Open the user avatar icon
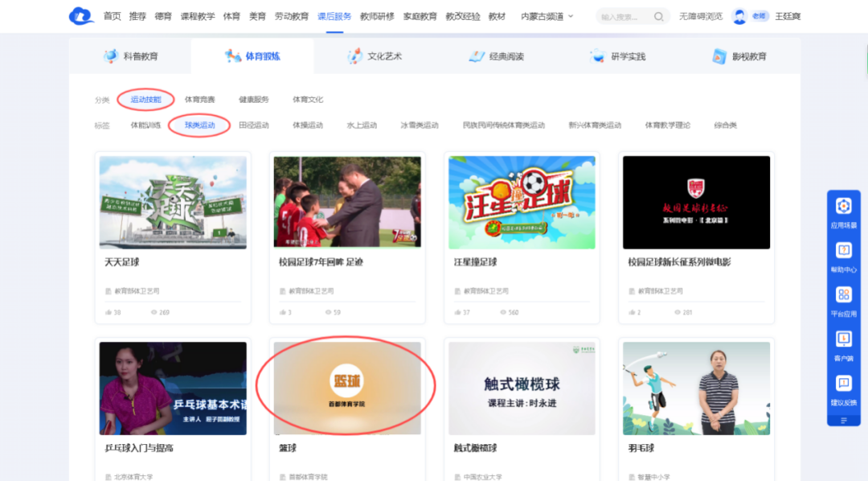 pyautogui.click(x=739, y=17)
